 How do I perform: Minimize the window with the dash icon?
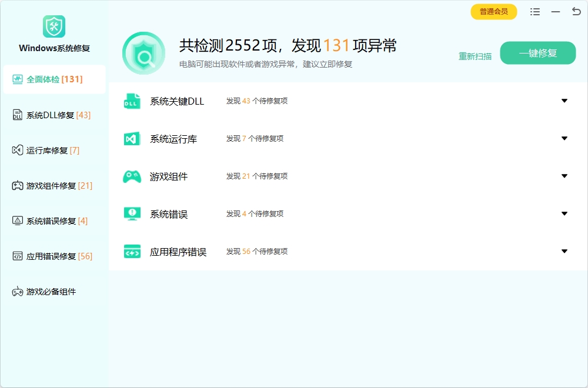[556, 12]
